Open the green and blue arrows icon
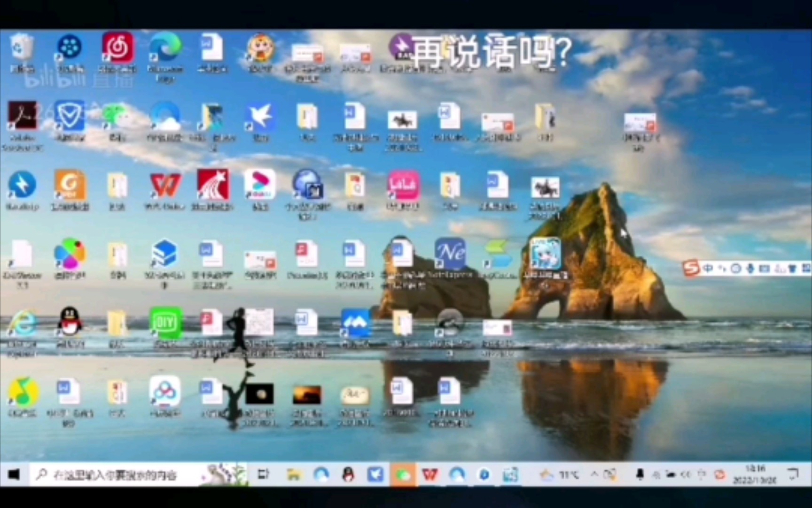The image size is (812, 508). coord(498,254)
